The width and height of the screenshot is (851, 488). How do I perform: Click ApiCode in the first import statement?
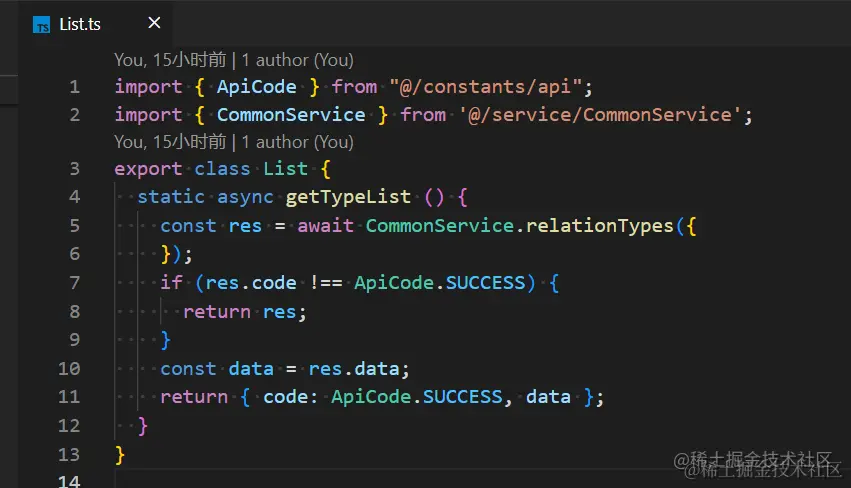click(x=257, y=87)
